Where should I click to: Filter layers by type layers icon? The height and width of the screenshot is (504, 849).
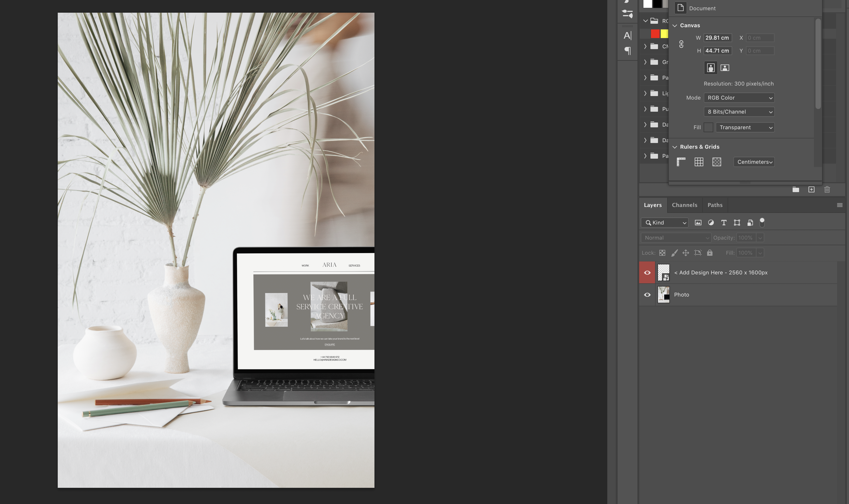point(724,223)
